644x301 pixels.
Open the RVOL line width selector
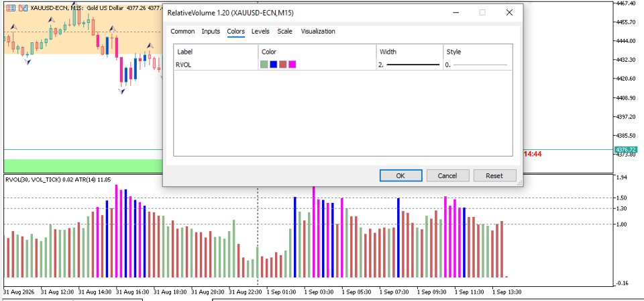[x=409, y=64]
